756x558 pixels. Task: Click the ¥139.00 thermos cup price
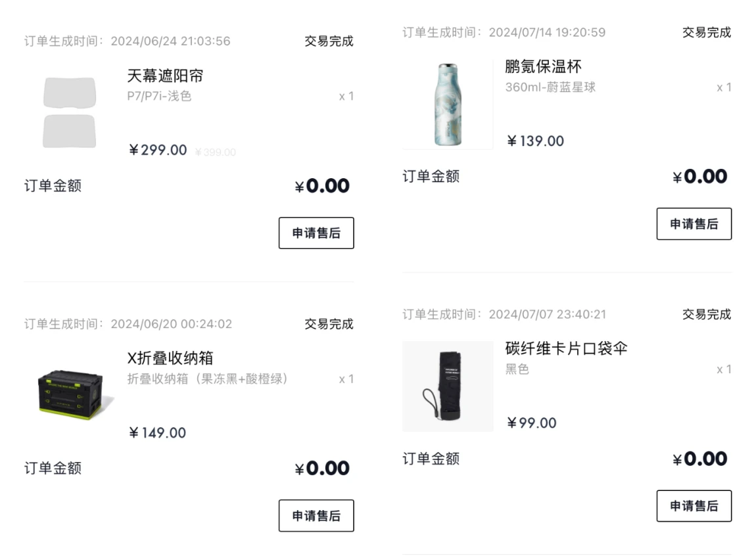coord(535,141)
